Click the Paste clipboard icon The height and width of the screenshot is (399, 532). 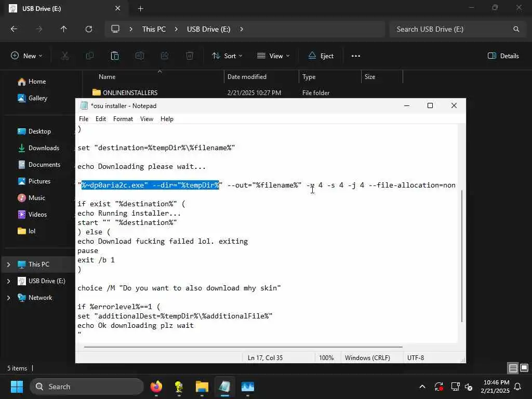point(115,56)
